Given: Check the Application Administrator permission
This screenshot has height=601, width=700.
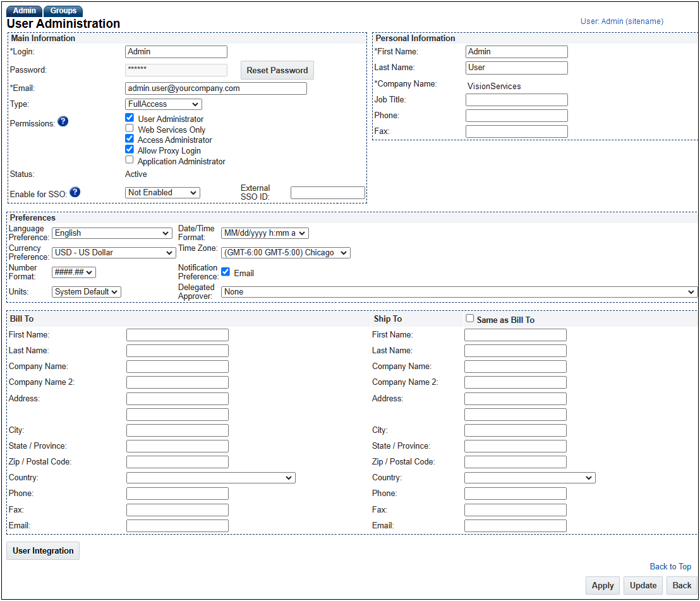Looking at the screenshot, I should [130, 160].
